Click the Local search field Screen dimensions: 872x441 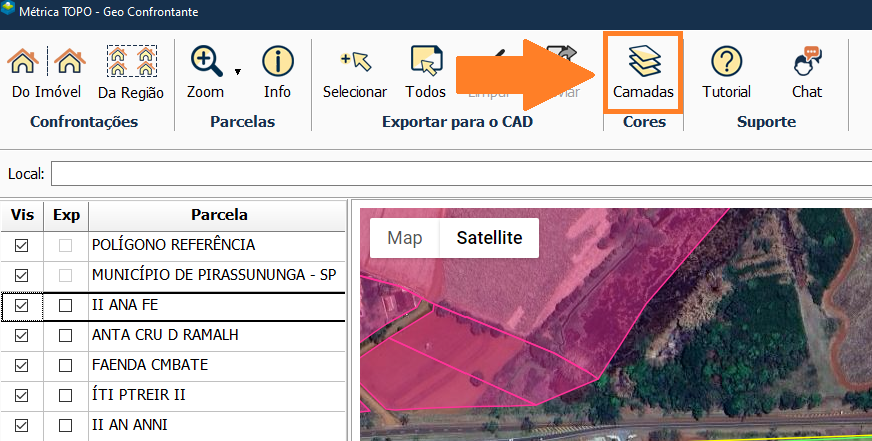[x=460, y=174]
